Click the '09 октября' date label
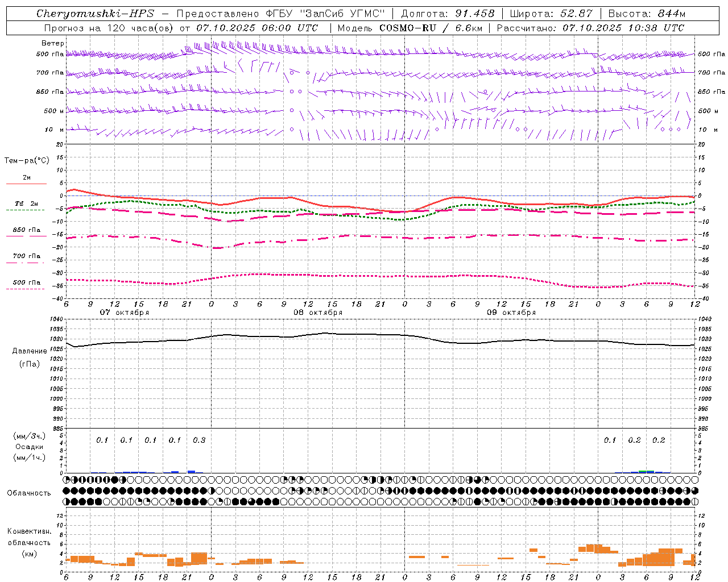The height and width of the screenshot is (582, 728). pos(511,312)
